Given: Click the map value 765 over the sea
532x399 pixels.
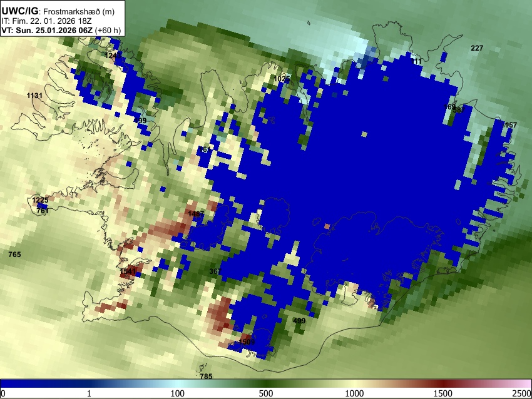Looking at the screenshot, I should (14, 255).
